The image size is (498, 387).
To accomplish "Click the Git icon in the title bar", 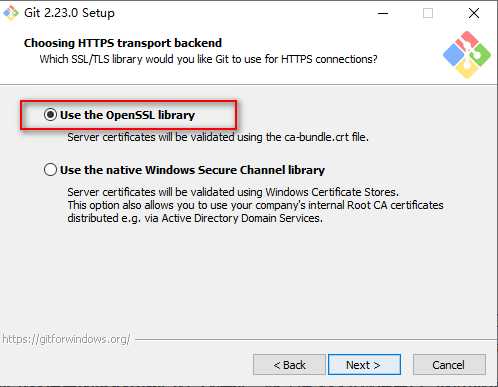I will click(10, 13).
